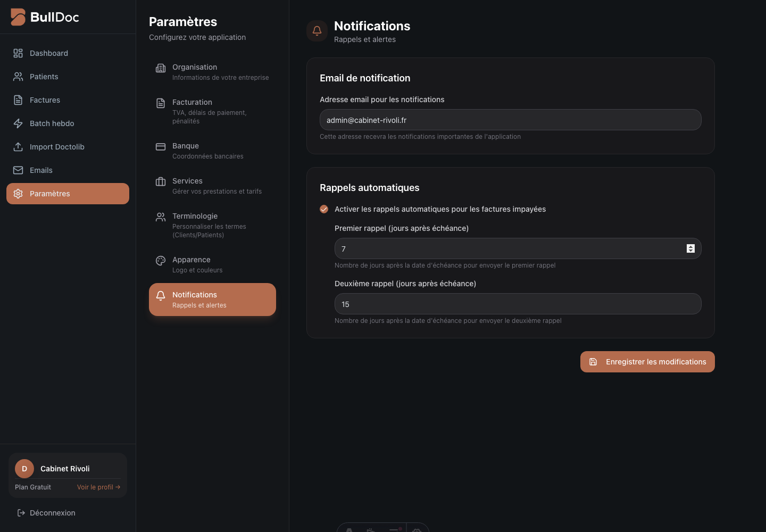Click Enregistrer les modifications button

(647, 362)
